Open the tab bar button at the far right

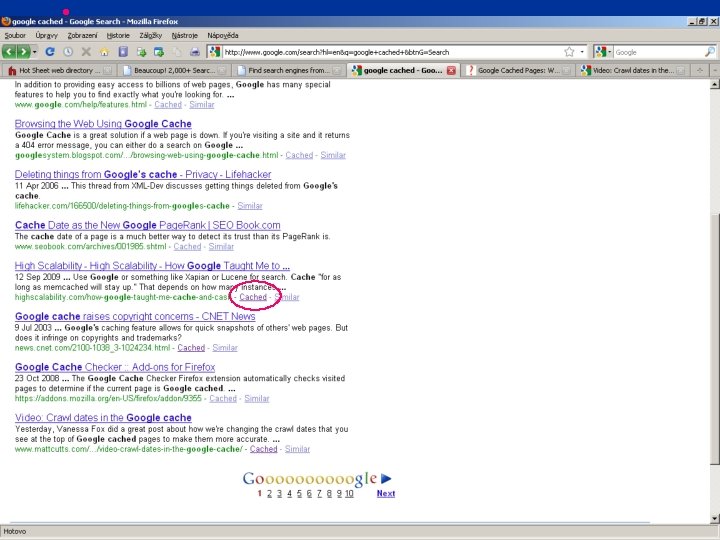tap(714, 70)
